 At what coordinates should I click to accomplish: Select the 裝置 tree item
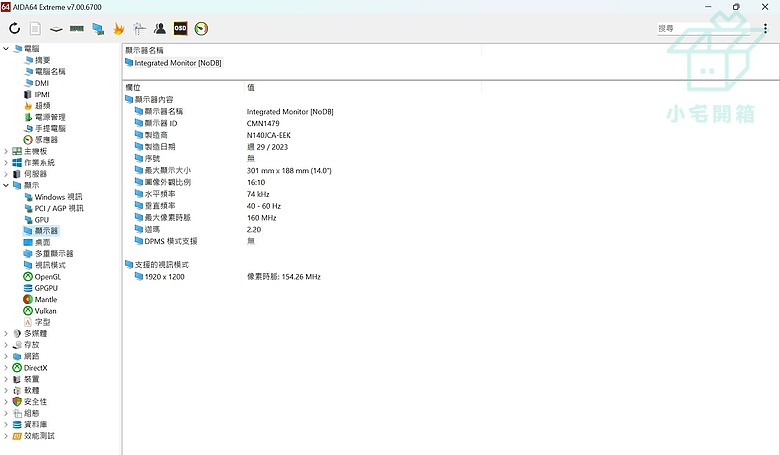26,379
